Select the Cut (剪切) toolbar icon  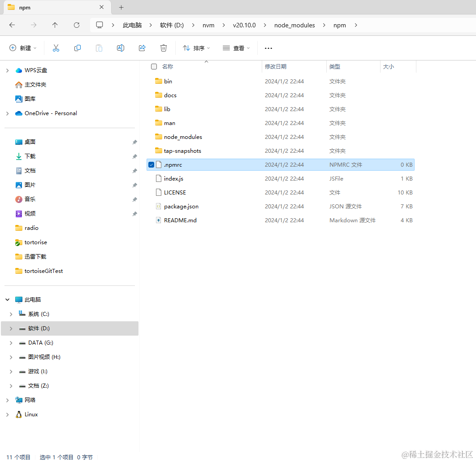coord(56,47)
